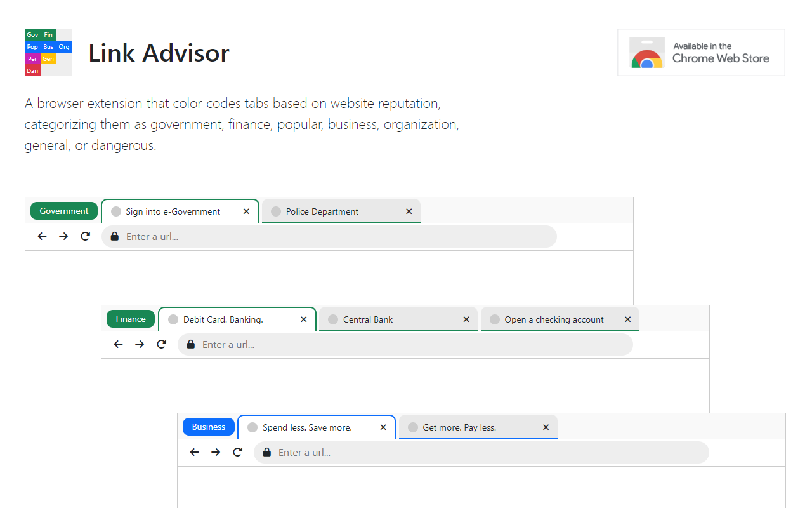812x508 pixels.
Task: Click reload icon in Business browser window
Action: coord(237,452)
